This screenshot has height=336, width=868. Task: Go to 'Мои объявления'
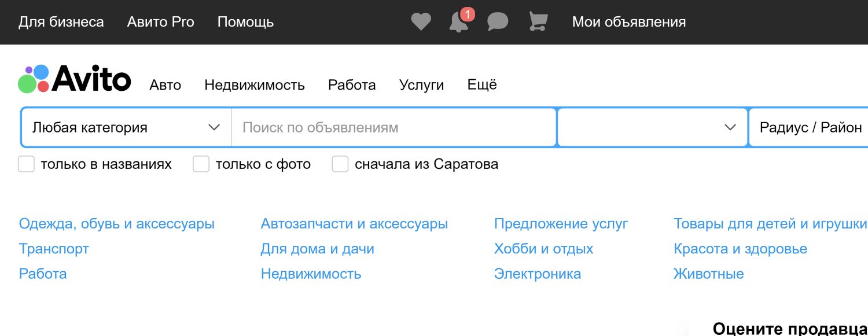(628, 21)
